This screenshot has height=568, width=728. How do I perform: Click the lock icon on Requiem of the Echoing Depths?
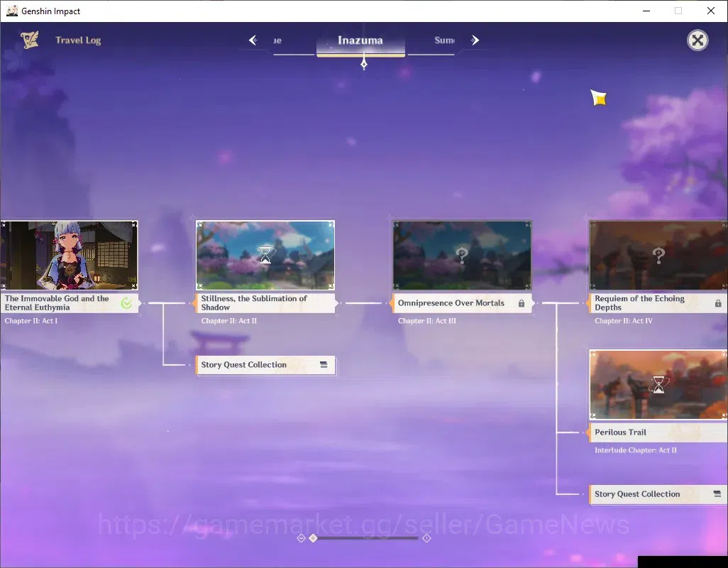[x=718, y=303]
